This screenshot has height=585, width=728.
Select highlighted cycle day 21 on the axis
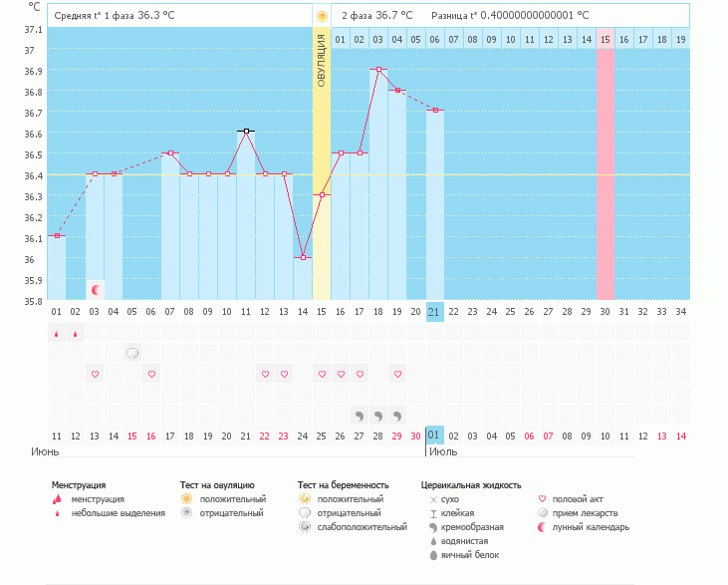tap(434, 312)
